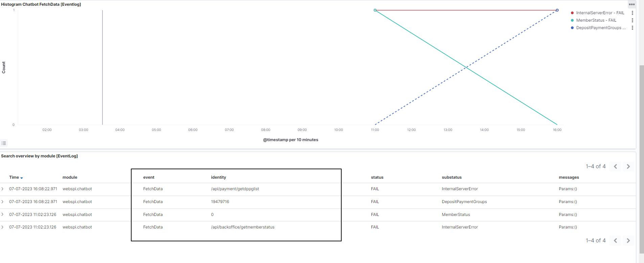
Task: Click the MemberStatus substatus cell
Action: click(456, 215)
